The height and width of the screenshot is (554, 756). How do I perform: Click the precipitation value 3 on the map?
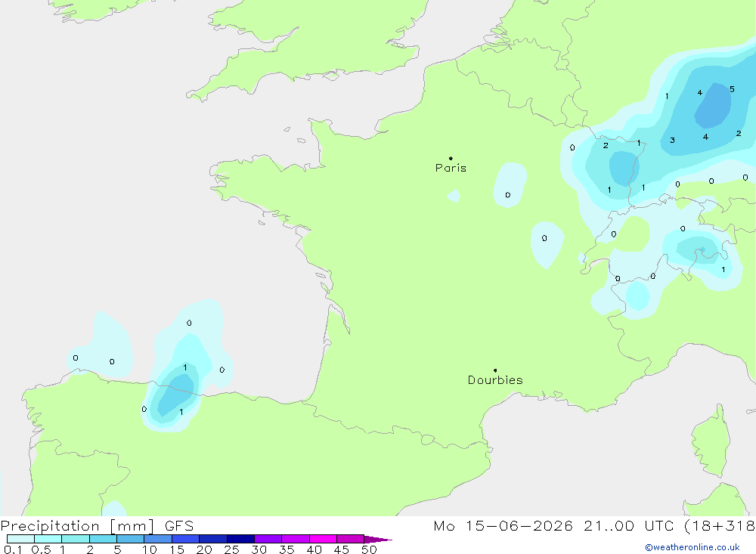point(672,141)
